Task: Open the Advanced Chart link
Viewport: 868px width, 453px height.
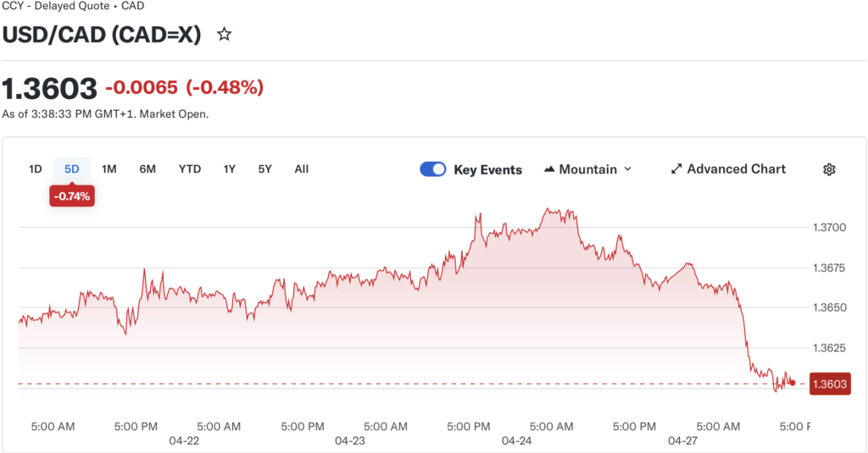Action: [x=736, y=169]
